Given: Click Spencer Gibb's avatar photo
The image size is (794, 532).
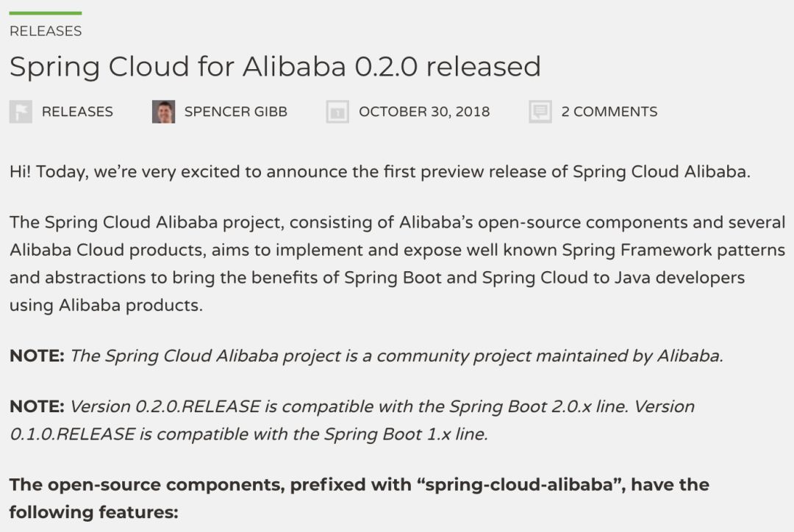Looking at the screenshot, I should [163, 112].
